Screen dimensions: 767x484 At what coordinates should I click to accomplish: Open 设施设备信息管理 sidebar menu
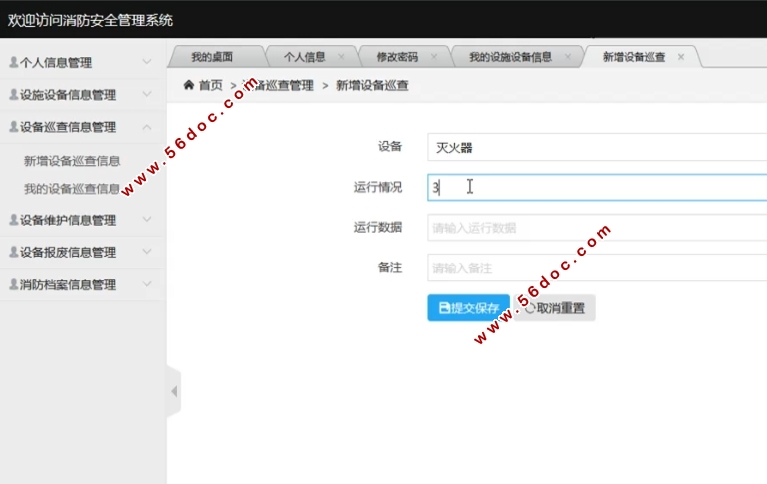tap(81, 94)
